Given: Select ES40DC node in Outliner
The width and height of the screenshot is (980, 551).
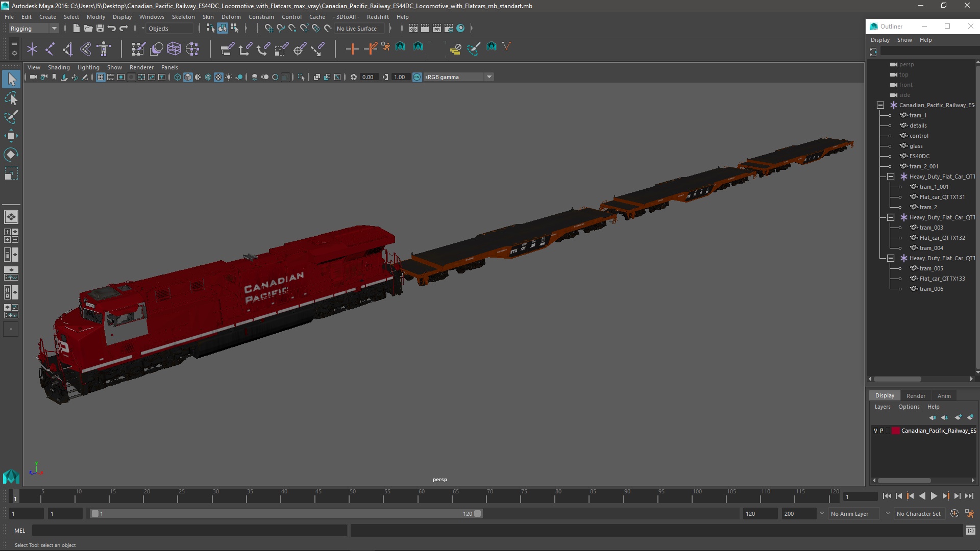Looking at the screenshot, I should (919, 156).
